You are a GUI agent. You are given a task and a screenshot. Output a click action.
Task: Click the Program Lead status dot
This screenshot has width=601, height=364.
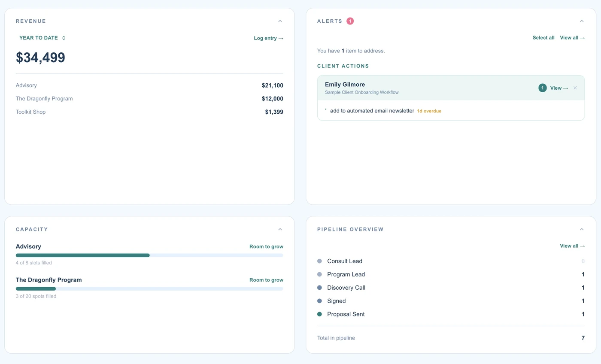[x=319, y=274]
